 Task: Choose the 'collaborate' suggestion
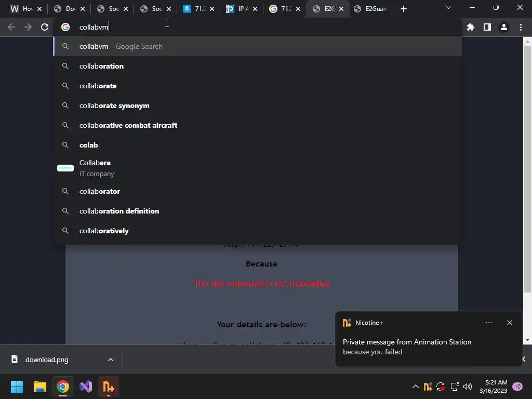258,86
